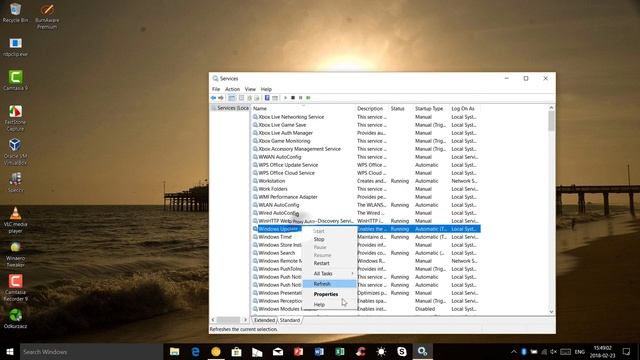
Task: Select the VLC media player desktop icon
Action: [x=16, y=220]
